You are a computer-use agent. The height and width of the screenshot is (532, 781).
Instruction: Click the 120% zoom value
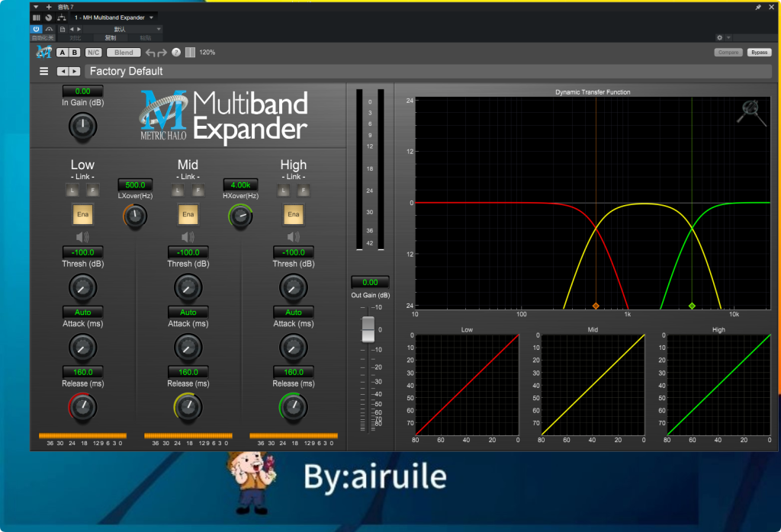(207, 53)
